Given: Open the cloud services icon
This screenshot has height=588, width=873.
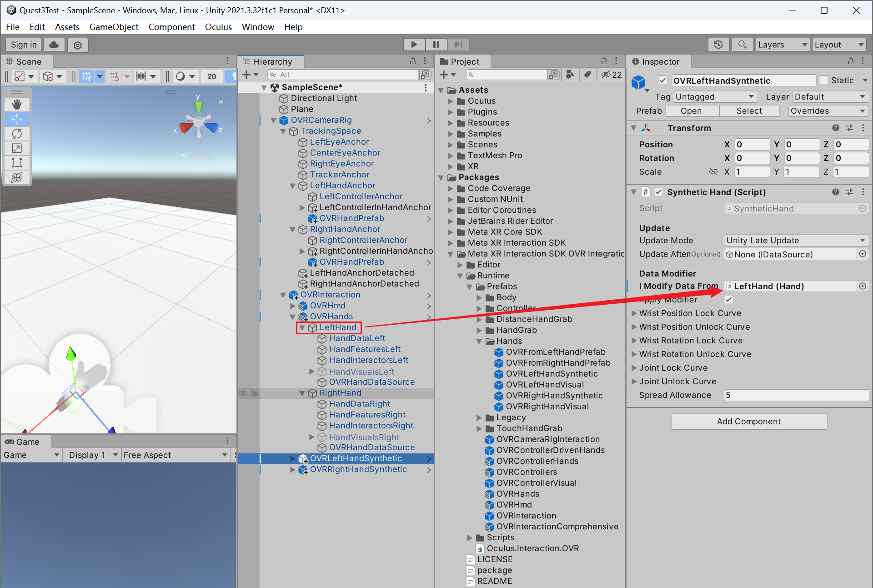Looking at the screenshot, I should (54, 45).
